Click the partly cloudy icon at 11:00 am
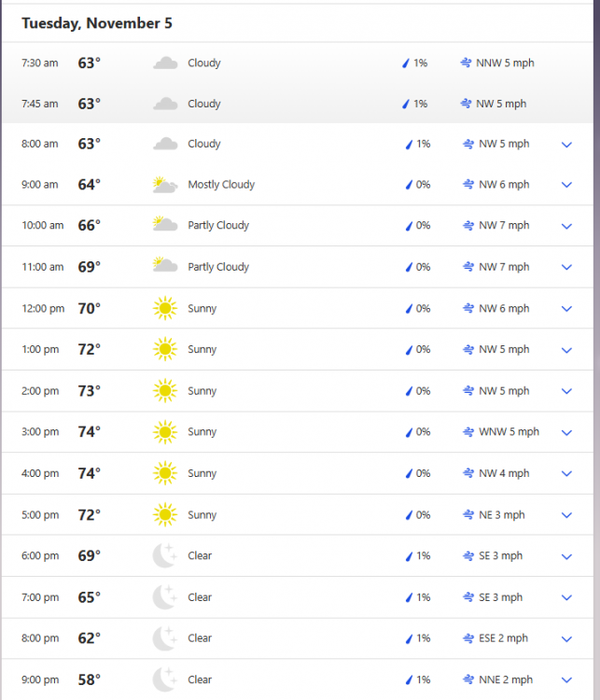Image resolution: width=600 pixels, height=700 pixels. pos(165,267)
